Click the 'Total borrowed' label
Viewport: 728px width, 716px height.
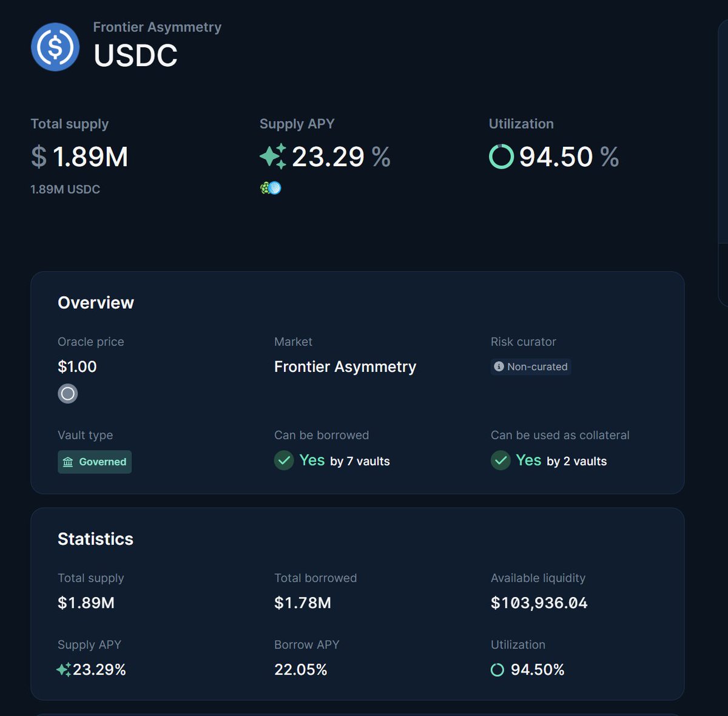315,578
